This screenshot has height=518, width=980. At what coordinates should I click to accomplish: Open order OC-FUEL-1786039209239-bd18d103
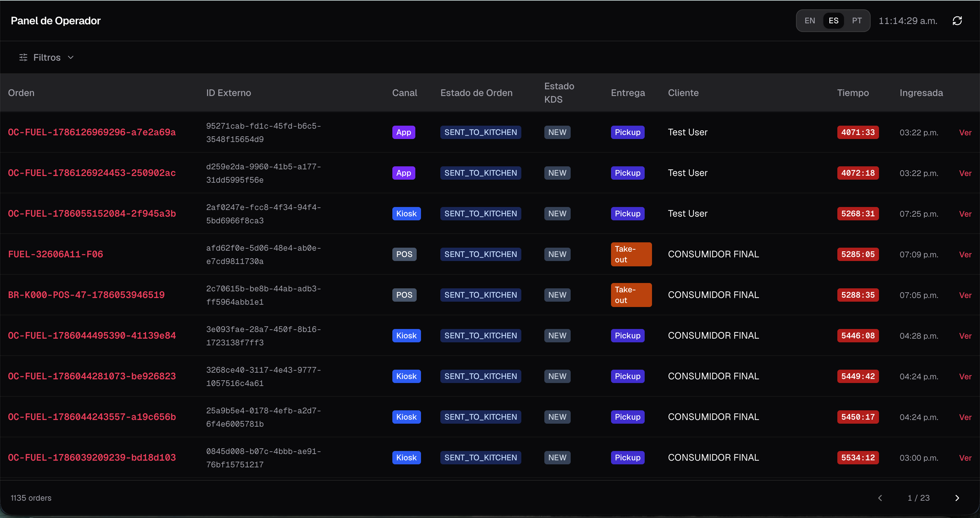92,458
